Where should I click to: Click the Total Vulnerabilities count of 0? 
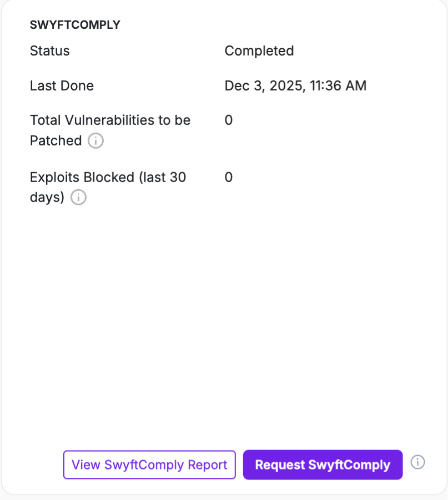click(x=229, y=120)
